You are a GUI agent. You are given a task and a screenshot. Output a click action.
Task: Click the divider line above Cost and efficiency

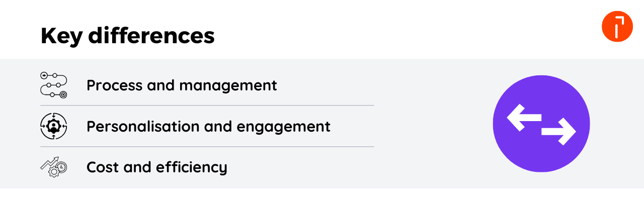pos(207,147)
